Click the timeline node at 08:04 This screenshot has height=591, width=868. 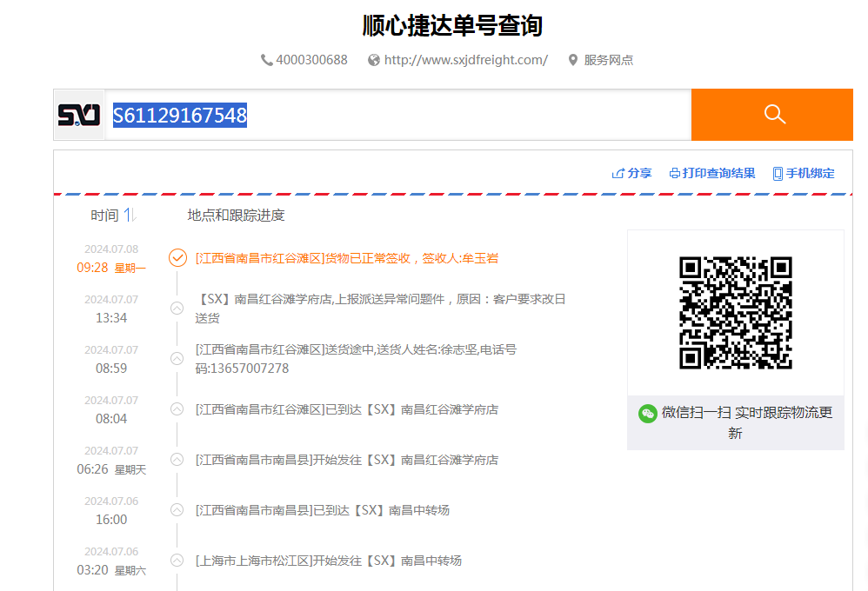pyautogui.click(x=177, y=409)
